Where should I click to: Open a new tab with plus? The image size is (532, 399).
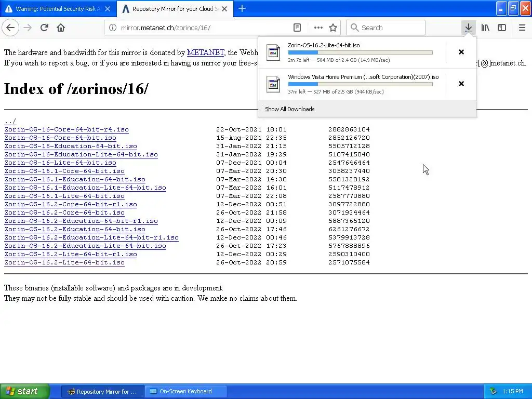click(x=242, y=9)
